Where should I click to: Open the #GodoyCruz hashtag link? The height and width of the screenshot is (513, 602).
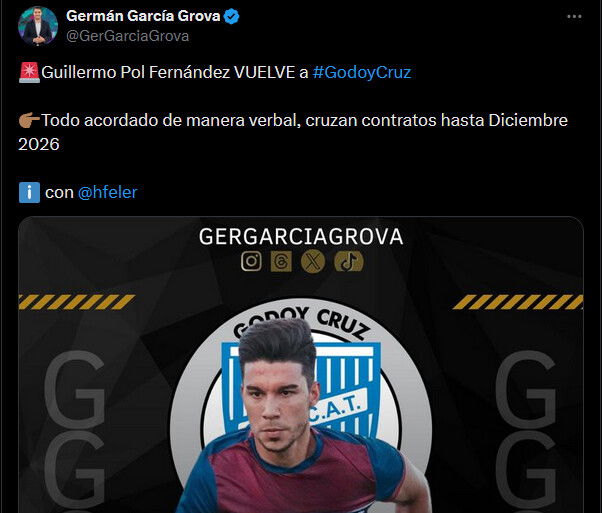tap(362, 72)
